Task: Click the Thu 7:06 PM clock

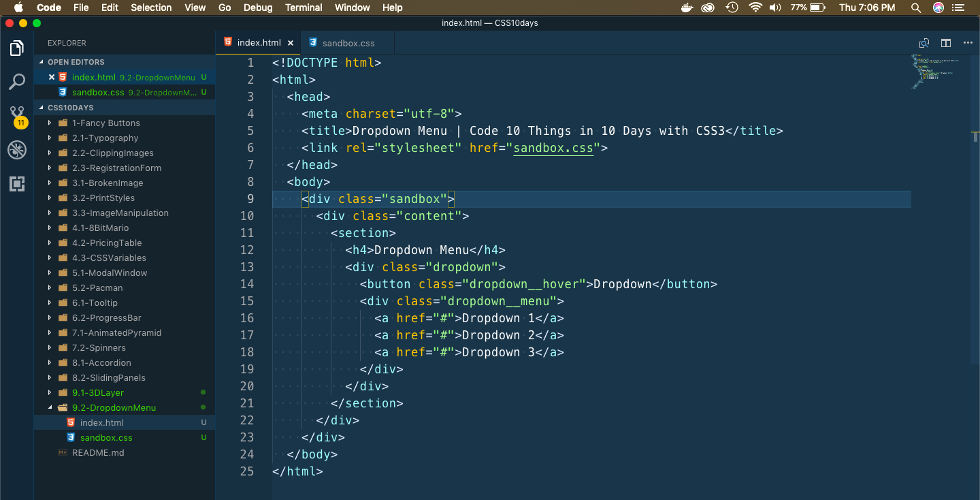Action: coord(867,7)
